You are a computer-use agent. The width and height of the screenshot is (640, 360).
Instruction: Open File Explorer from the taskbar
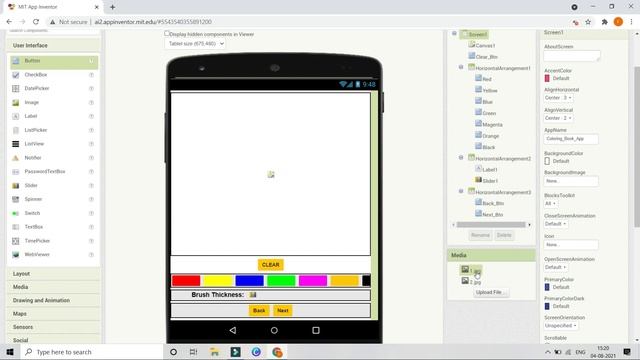point(214,352)
